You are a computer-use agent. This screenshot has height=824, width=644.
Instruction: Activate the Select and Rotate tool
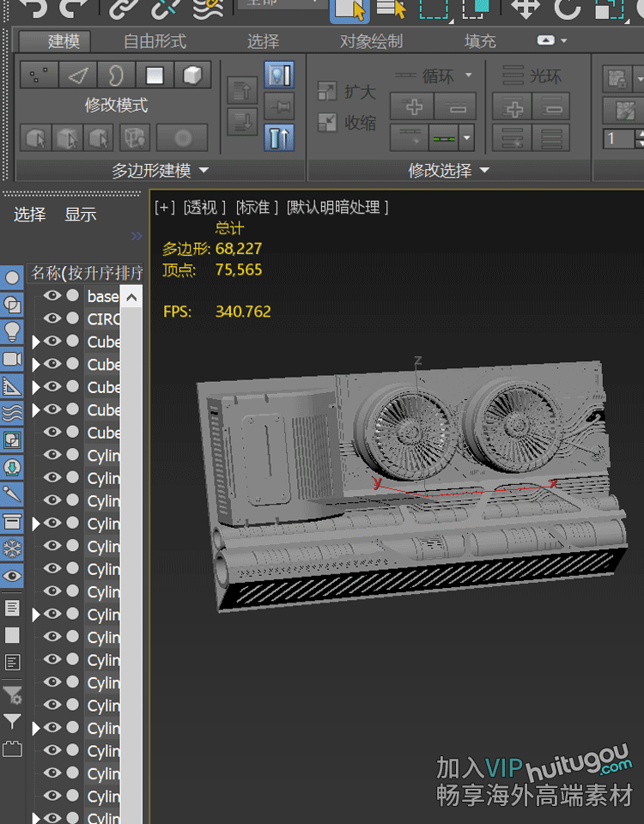coord(568,9)
